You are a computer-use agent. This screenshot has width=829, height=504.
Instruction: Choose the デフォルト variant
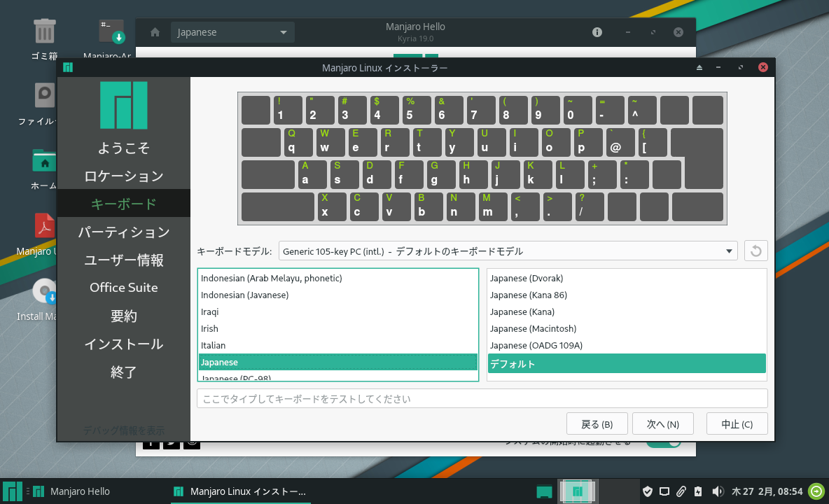(627, 363)
